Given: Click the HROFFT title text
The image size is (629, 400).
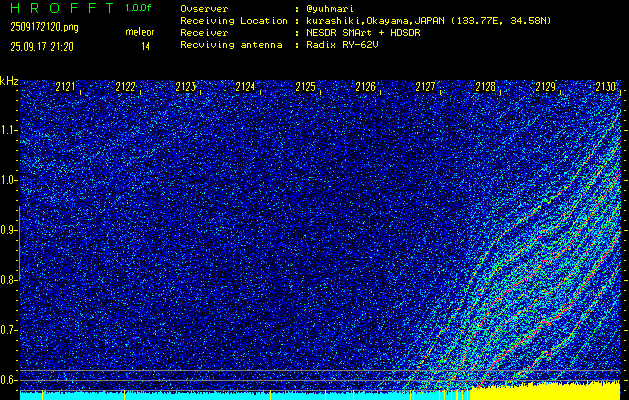Looking at the screenshot, I should click(x=62, y=8).
